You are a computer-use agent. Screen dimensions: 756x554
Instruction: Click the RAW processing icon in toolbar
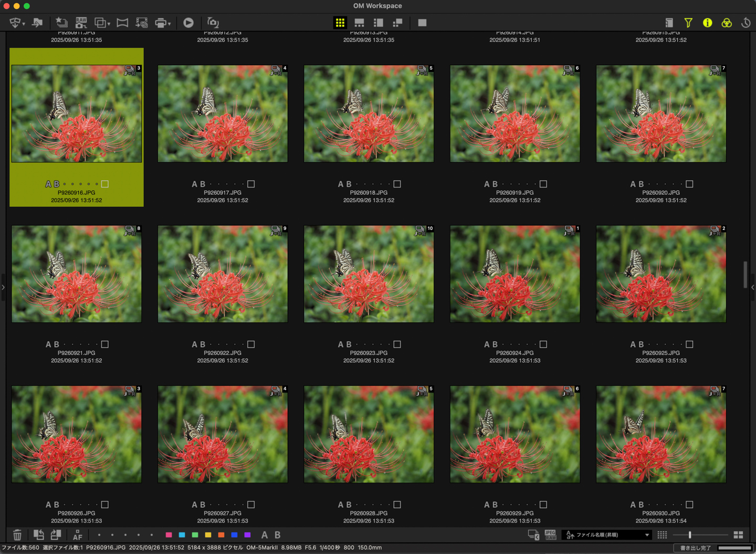pos(81,23)
